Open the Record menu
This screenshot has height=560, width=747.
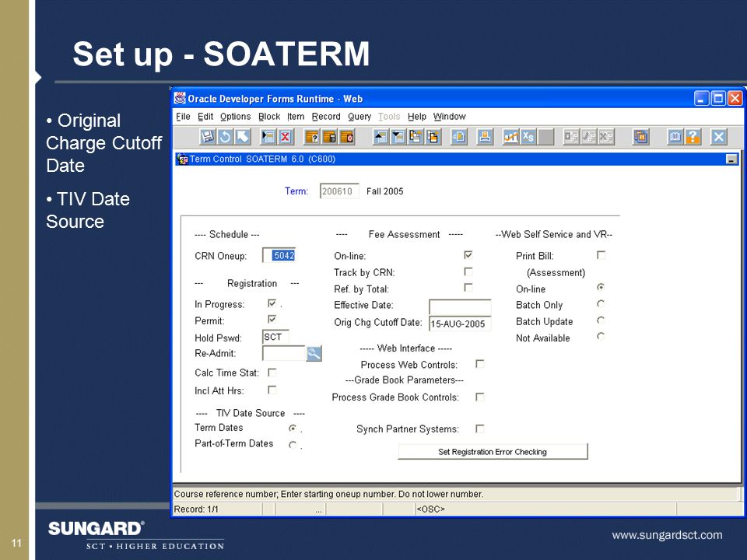point(326,117)
